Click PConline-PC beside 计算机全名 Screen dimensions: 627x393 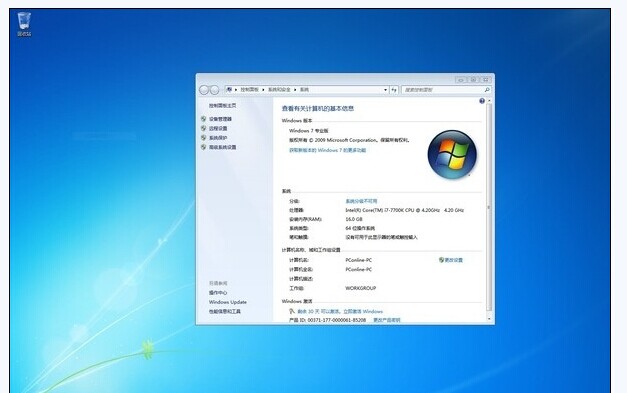359,269
